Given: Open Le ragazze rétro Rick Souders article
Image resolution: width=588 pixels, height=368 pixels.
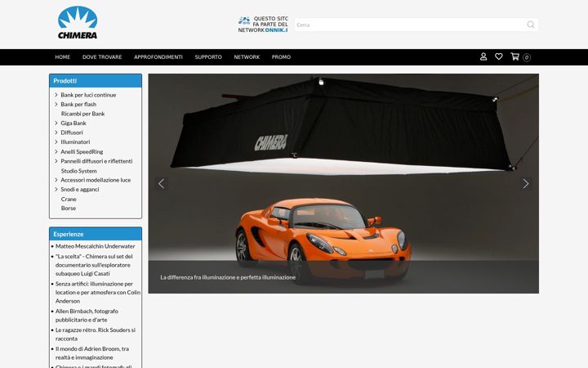Looking at the screenshot, I should click(x=96, y=334).
